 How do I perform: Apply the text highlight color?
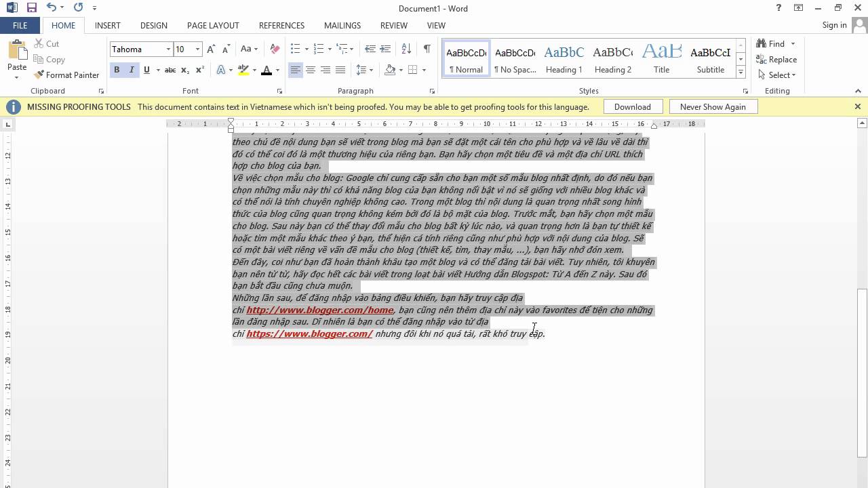point(243,70)
